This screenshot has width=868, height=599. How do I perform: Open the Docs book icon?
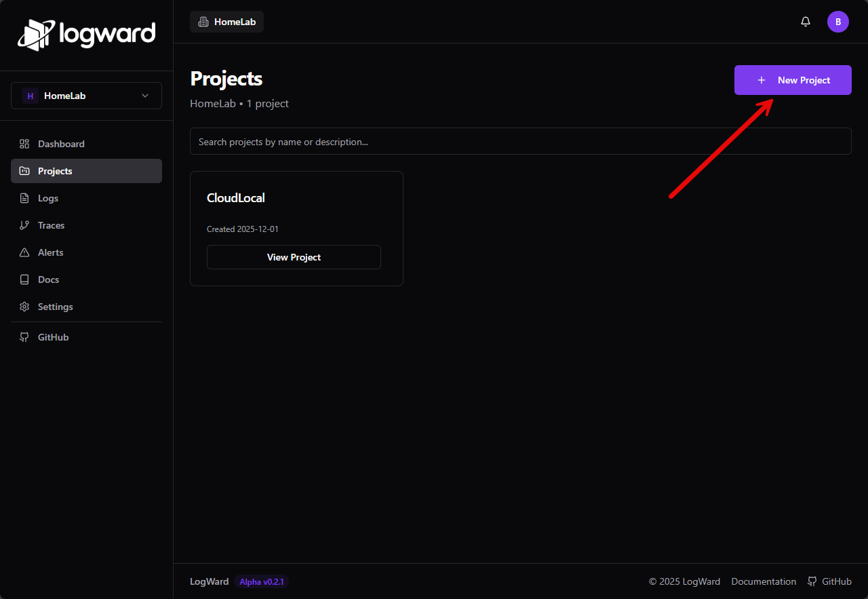click(x=24, y=279)
